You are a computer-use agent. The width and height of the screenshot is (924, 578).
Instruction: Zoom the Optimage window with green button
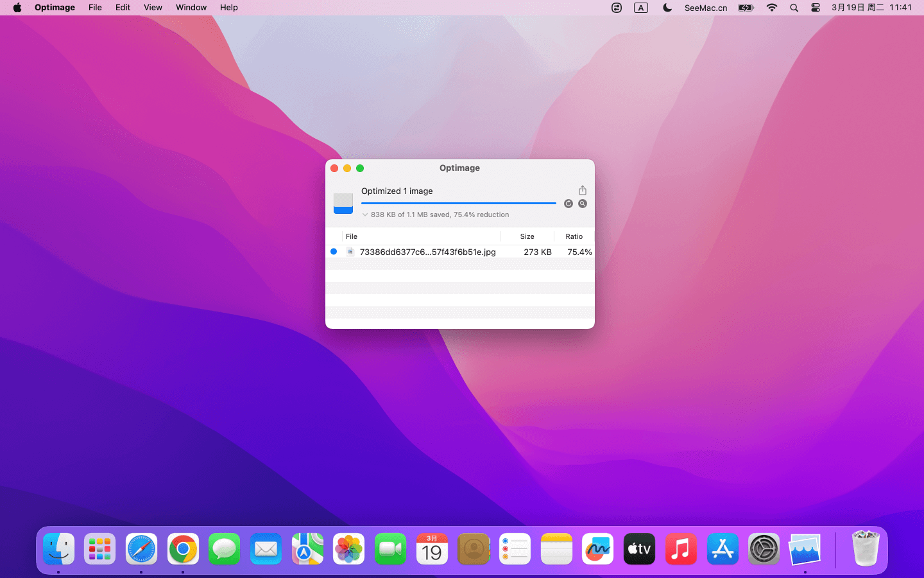tap(360, 168)
